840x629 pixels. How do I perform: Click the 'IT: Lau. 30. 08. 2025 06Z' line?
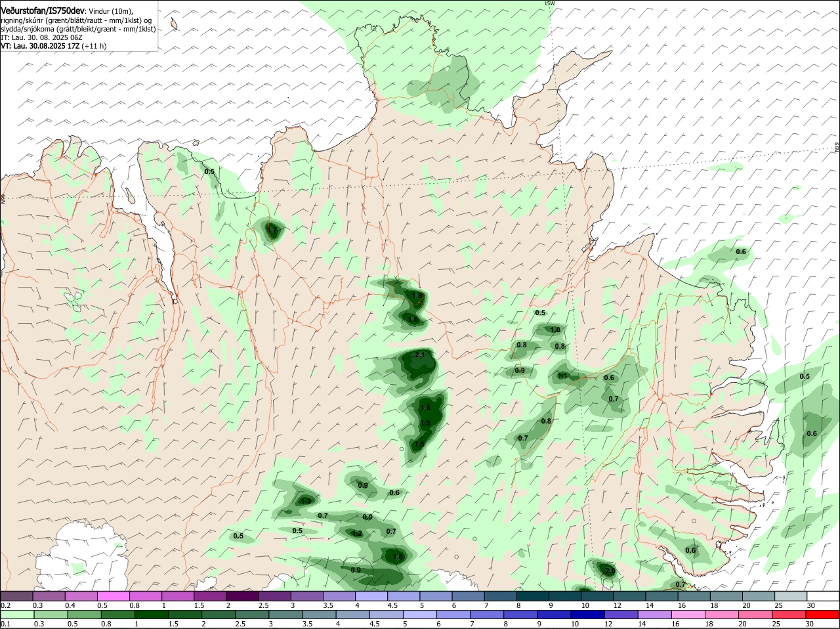[41, 37]
